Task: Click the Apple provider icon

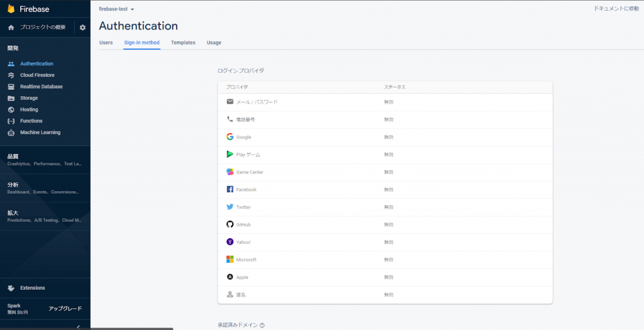Action: click(230, 277)
